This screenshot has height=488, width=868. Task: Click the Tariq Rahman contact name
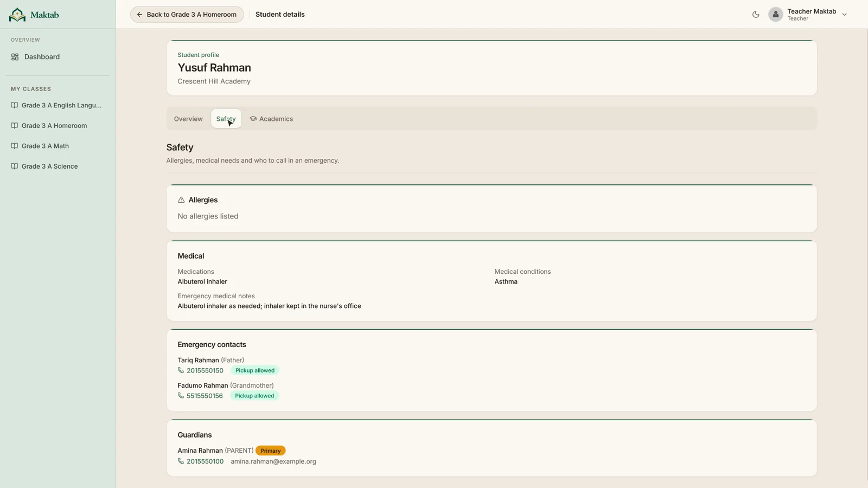[x=198, y=360]
